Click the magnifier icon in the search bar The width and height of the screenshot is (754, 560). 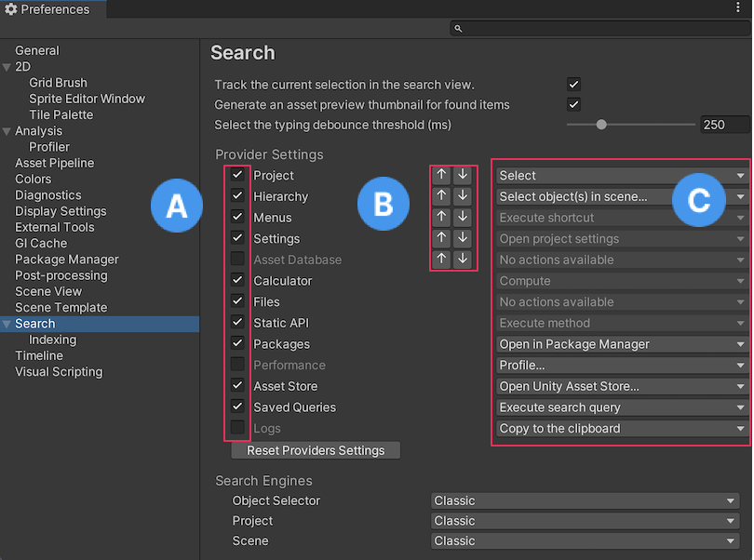[458, 28]
